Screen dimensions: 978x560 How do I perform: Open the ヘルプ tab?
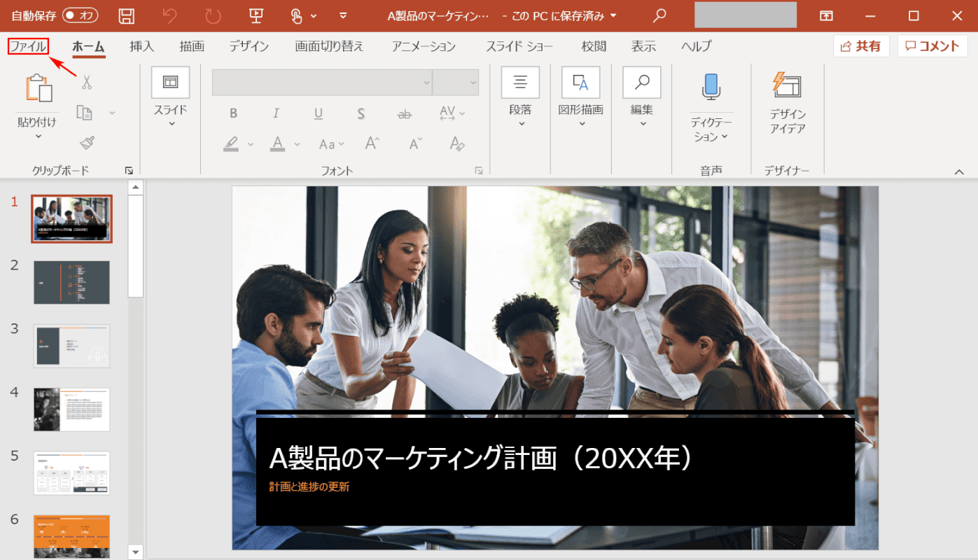[697, 47]
